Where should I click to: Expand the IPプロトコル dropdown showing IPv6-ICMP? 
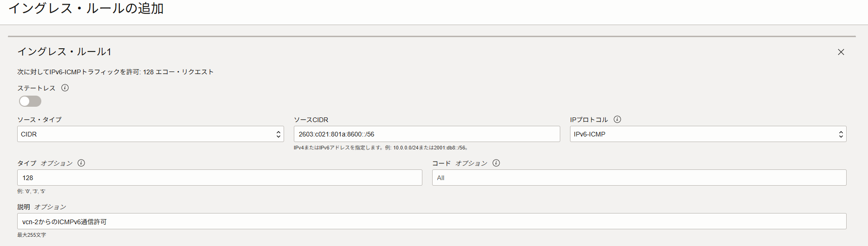(x=708, y=134)
